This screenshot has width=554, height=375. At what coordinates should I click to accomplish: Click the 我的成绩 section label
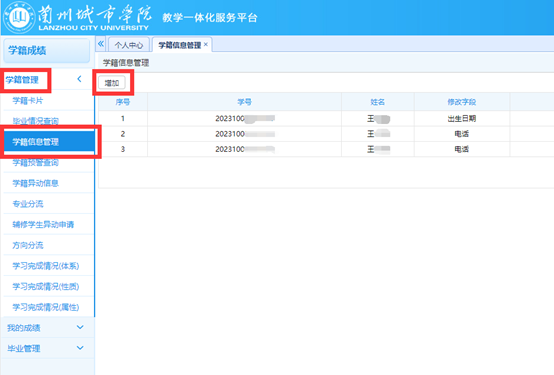(x=24, y=328)
